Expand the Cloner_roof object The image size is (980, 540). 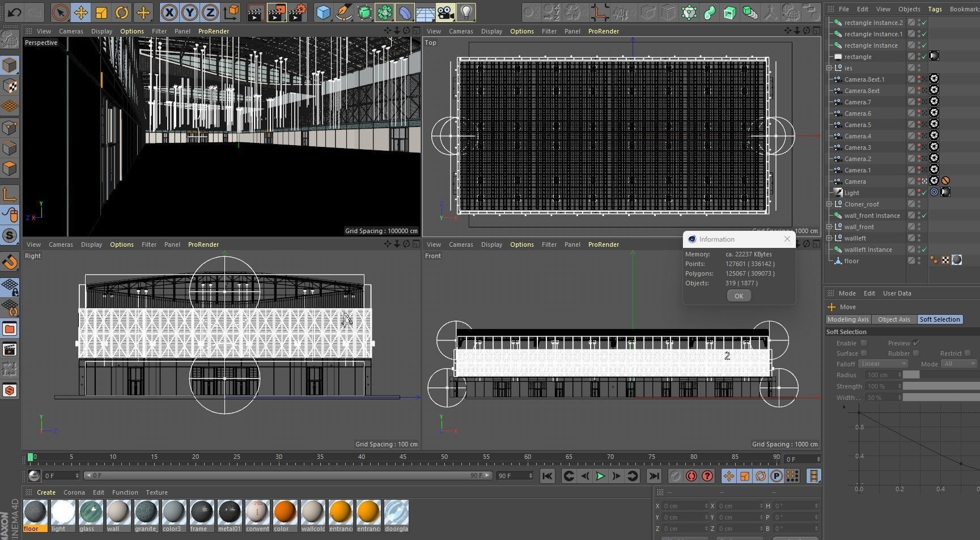pos(829,204)
